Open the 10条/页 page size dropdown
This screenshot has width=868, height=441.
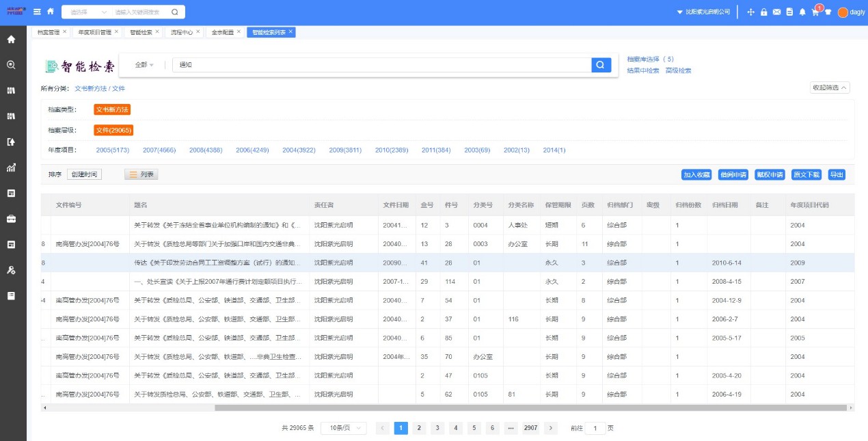pyautogui.click(x=344, y=428)
